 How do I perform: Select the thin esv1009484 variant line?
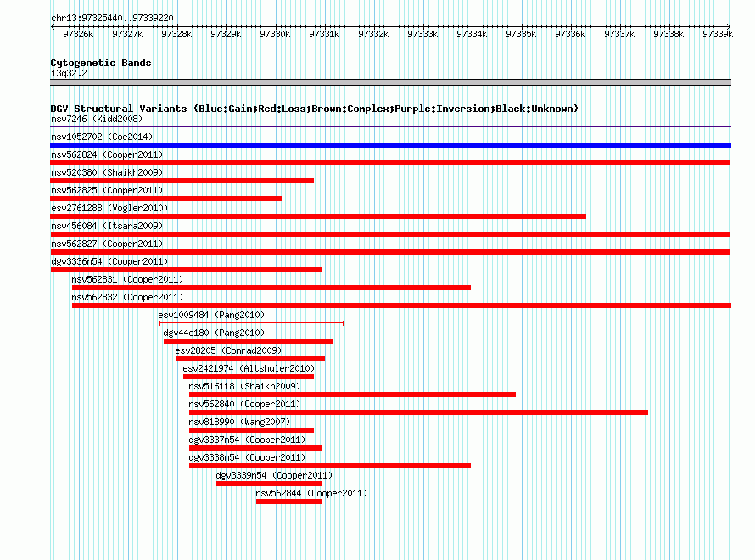pyautogui.click(x=251, y=323)
